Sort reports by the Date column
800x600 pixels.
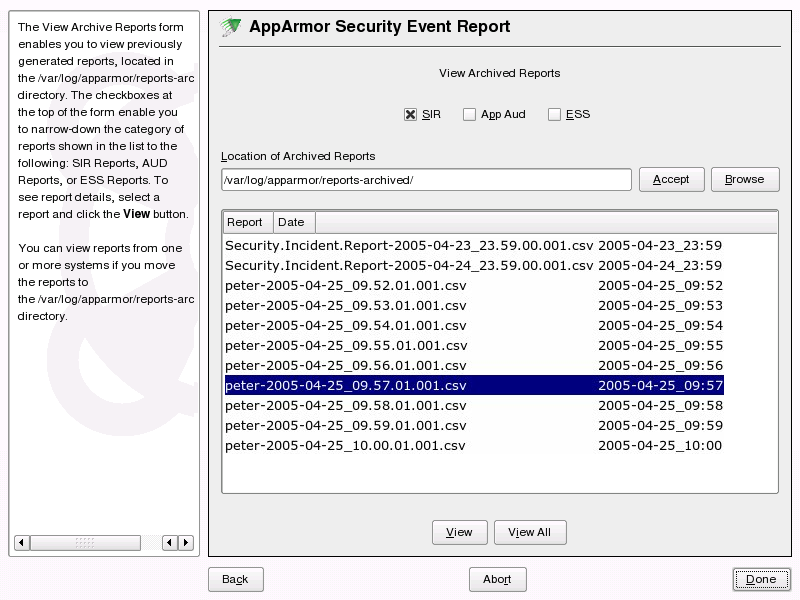(x=292, y=222)
